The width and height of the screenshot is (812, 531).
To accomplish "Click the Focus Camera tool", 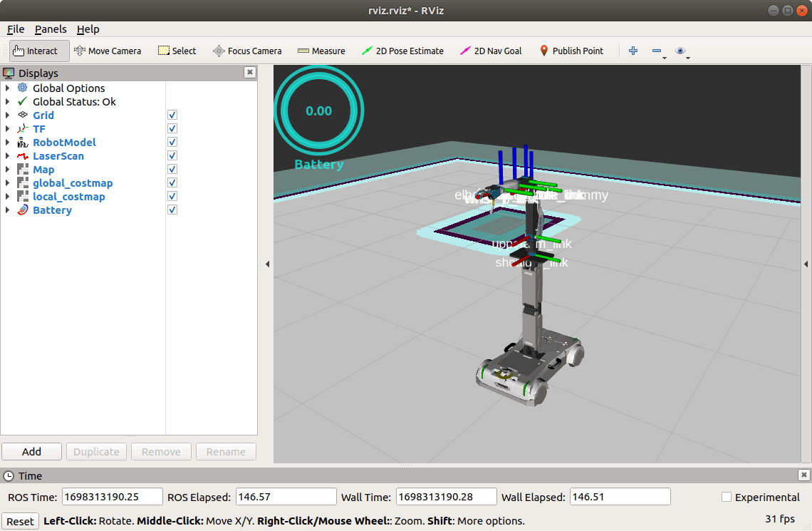I will [x=247, y=51].
